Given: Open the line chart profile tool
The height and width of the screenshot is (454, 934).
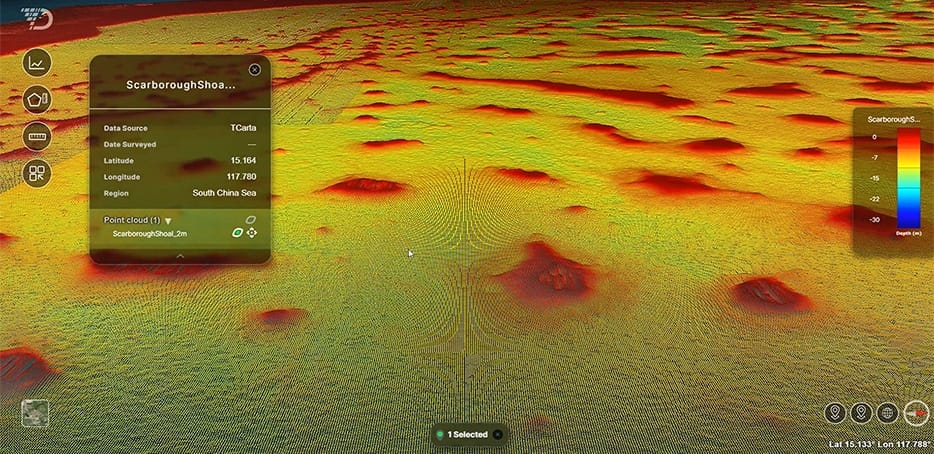Looking at the screenshot, I should [x=37, y=62].
